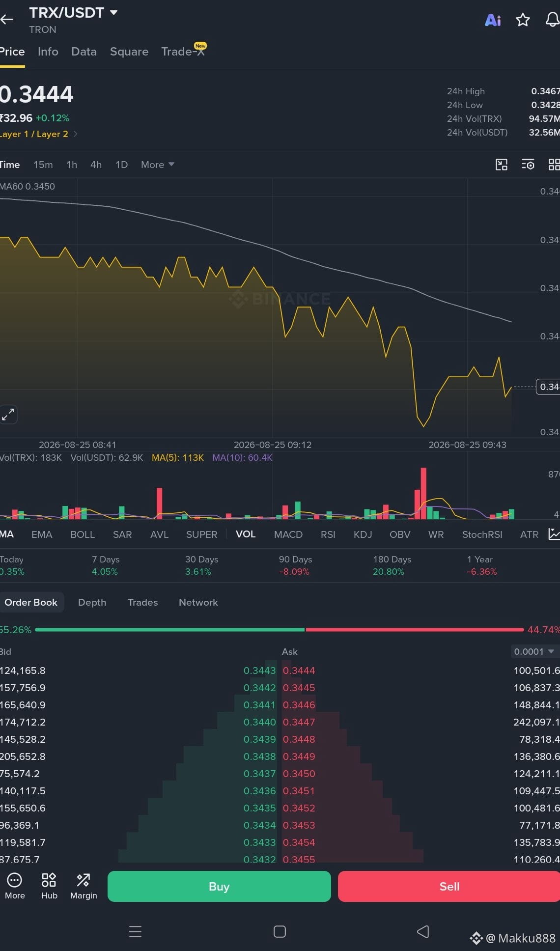Viewport: 560px width, 951px height.
Task: Switch to the Square tab
Action: (129, 52)
